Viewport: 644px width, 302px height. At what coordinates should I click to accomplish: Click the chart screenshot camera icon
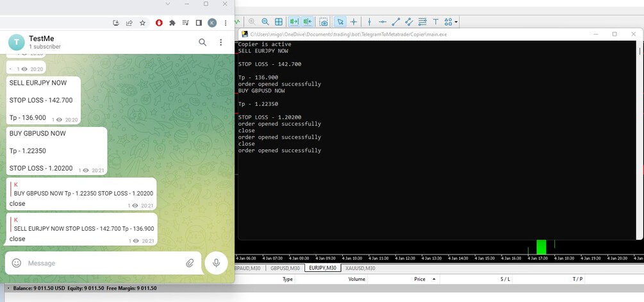(x=324, y=22)
